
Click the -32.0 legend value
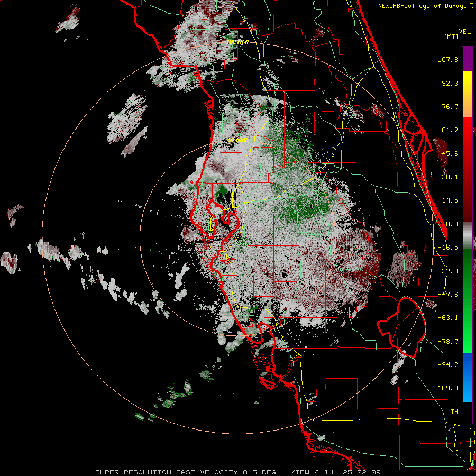point(448,271)
